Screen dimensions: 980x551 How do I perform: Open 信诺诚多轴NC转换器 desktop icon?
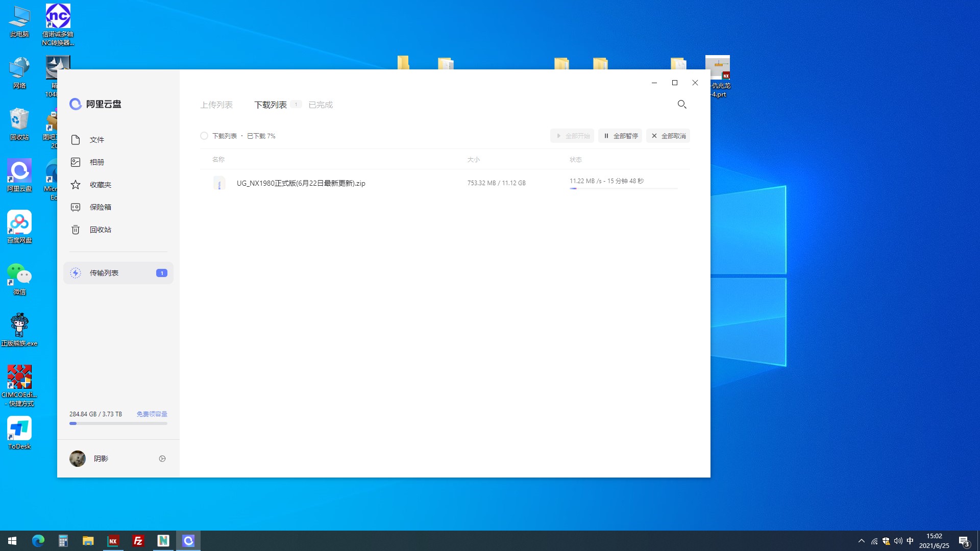[x=58, y=25]
